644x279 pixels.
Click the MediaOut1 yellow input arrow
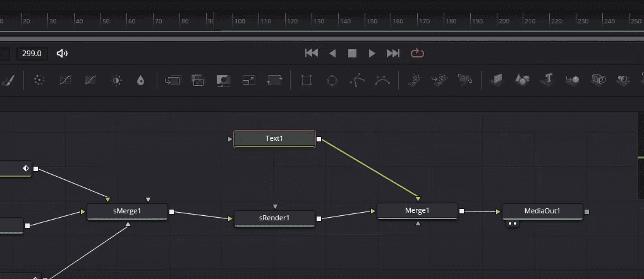[x=498, y=211]
